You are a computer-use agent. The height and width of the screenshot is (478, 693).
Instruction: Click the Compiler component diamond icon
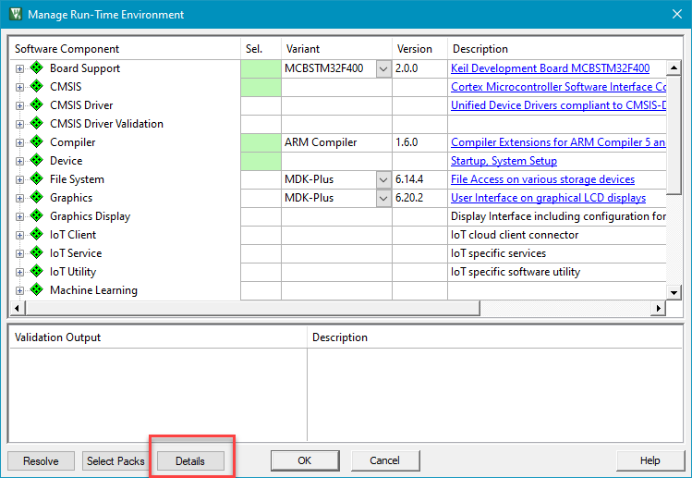click(x=37, y=143)
